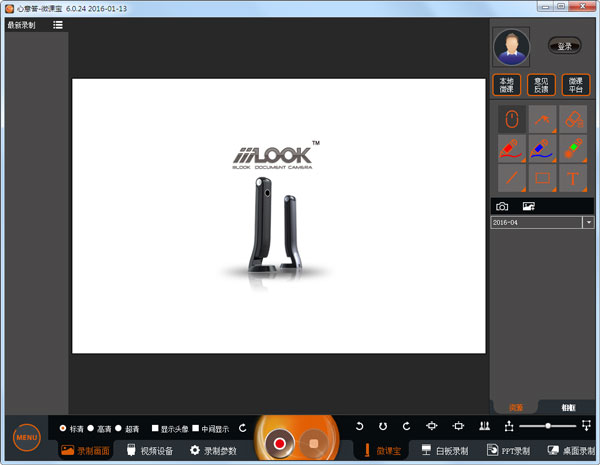Switch to the PPT录制 tab

point(508,450)
